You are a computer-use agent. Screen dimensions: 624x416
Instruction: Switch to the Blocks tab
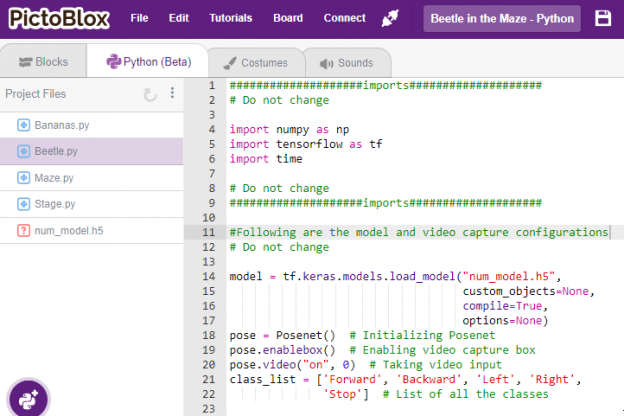(43, 62)
